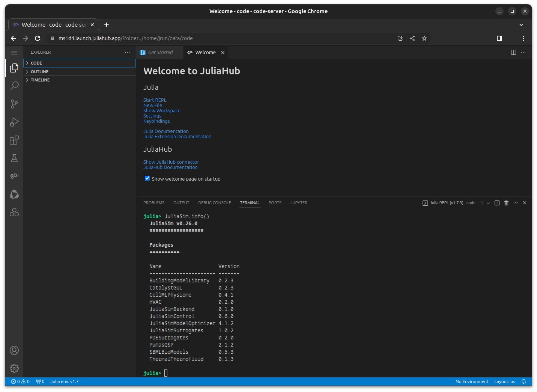
Task: Switch to the OUTPUT panel tab
Action: click(x=181, y=203)
